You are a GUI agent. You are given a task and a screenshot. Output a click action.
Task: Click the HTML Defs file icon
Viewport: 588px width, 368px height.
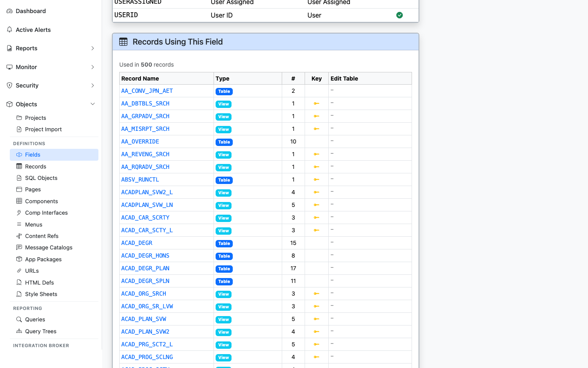tap(19, 283)
